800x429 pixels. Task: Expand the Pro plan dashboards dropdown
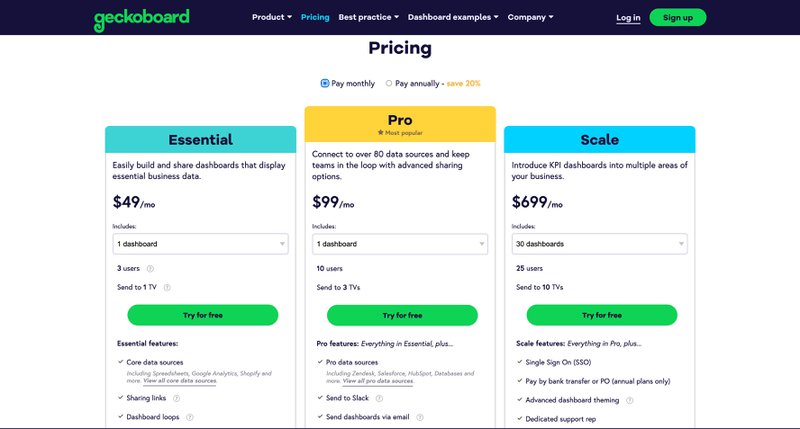tap(400, 243)
